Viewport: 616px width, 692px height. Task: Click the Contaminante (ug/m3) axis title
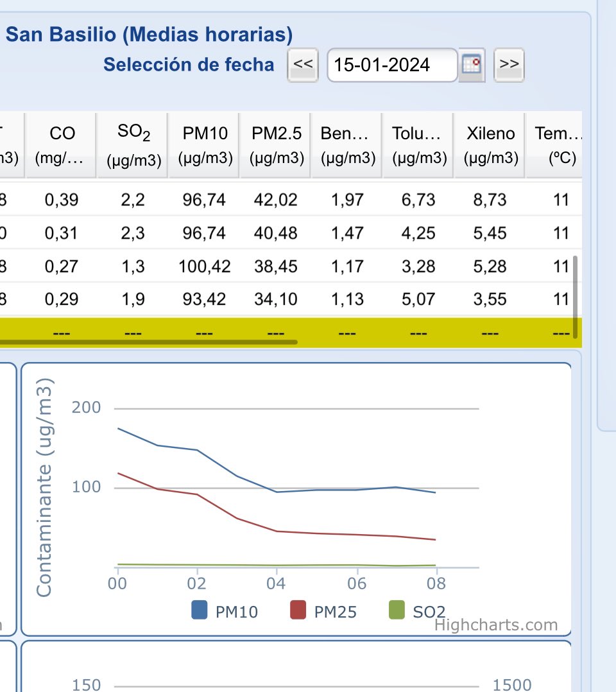coord(44,487)
